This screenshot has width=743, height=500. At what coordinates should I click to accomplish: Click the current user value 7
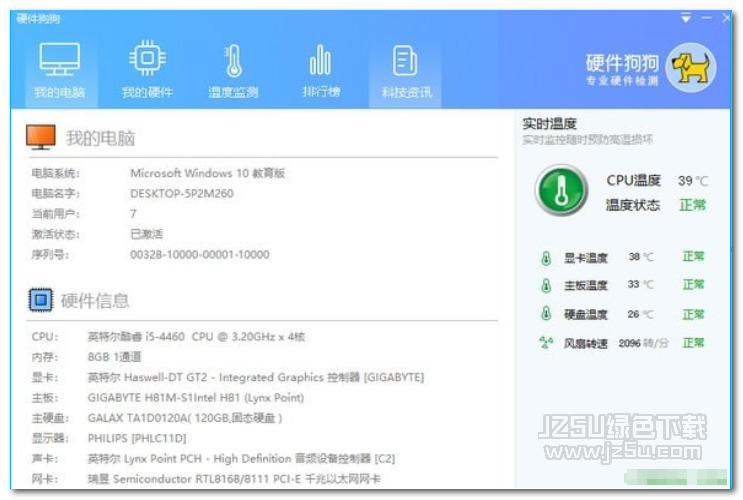[x=133, y=214]
